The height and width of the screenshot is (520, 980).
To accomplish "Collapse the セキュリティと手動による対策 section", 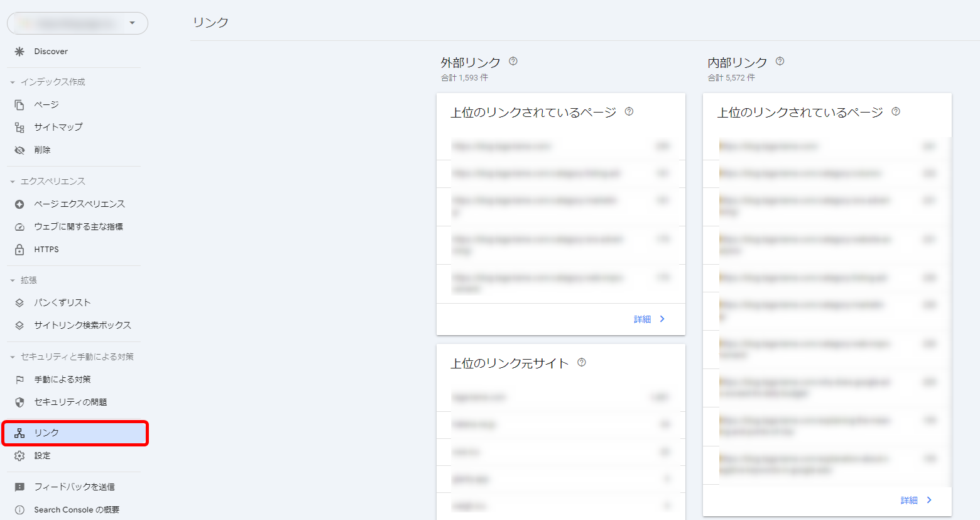I will pyautogui.click(x=12, y=357).
